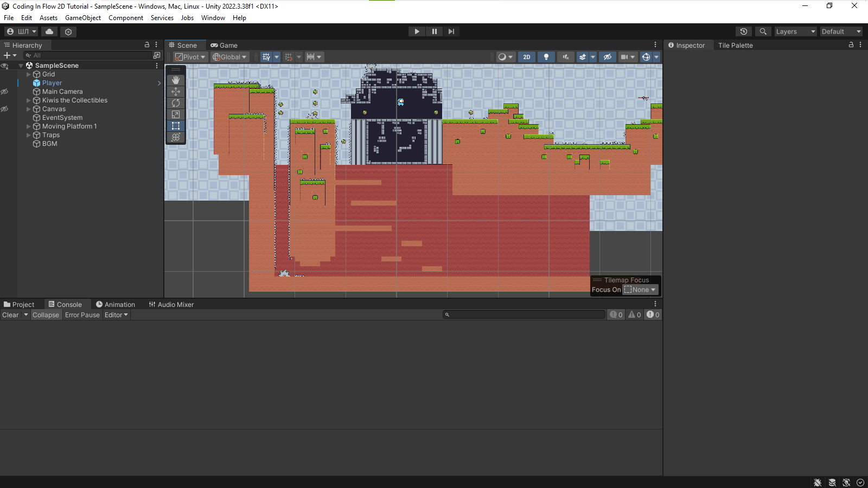Viewport: 868px width, 488px height.
Task: Select the Hand tool in Scene view
Action: click(176, 80)
